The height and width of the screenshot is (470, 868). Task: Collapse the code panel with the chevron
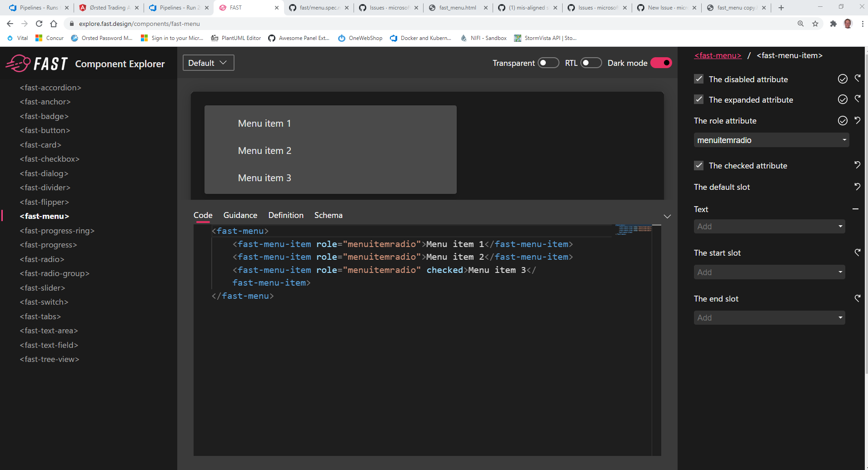click(667, 216)
